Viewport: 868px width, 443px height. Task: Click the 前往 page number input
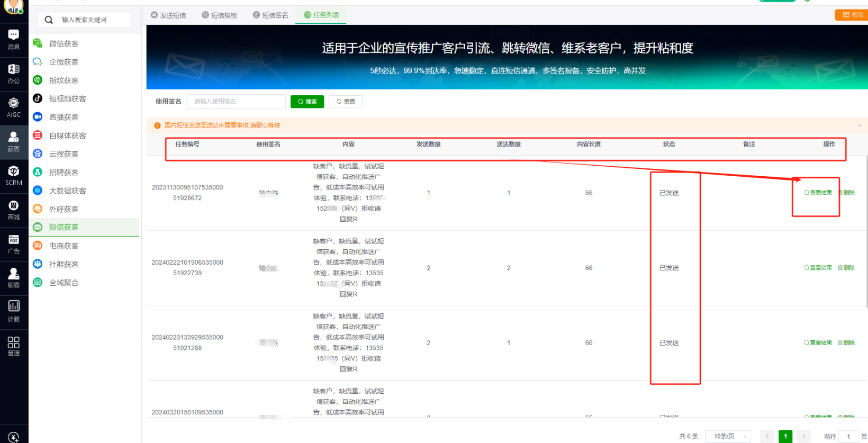point(848,437)
